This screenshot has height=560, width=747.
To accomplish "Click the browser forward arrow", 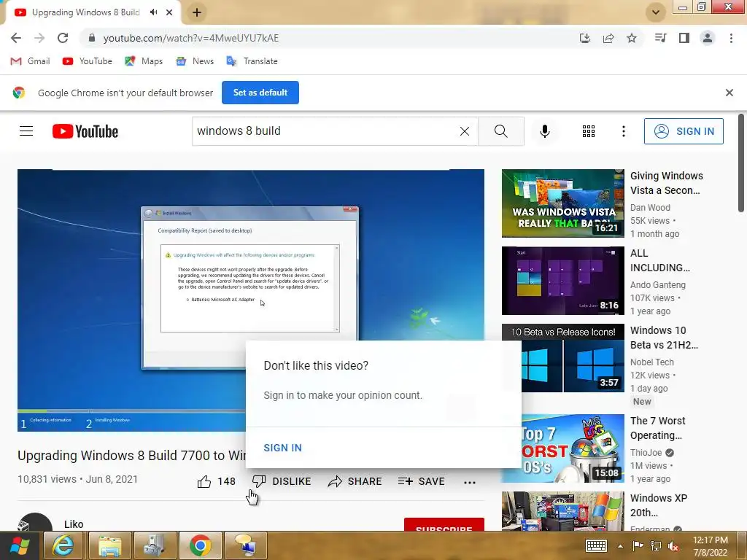I will pyautogui.click(x=39, y=38).
